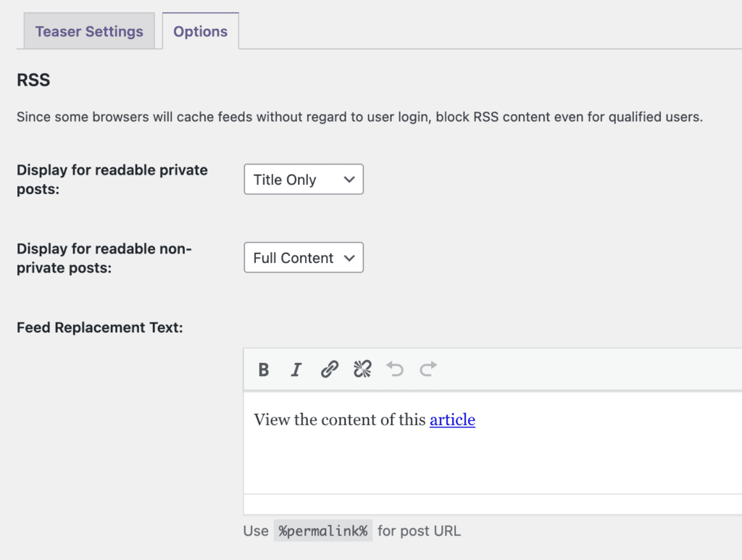Open the Full Content dropdown

click(x=303, y=257)
